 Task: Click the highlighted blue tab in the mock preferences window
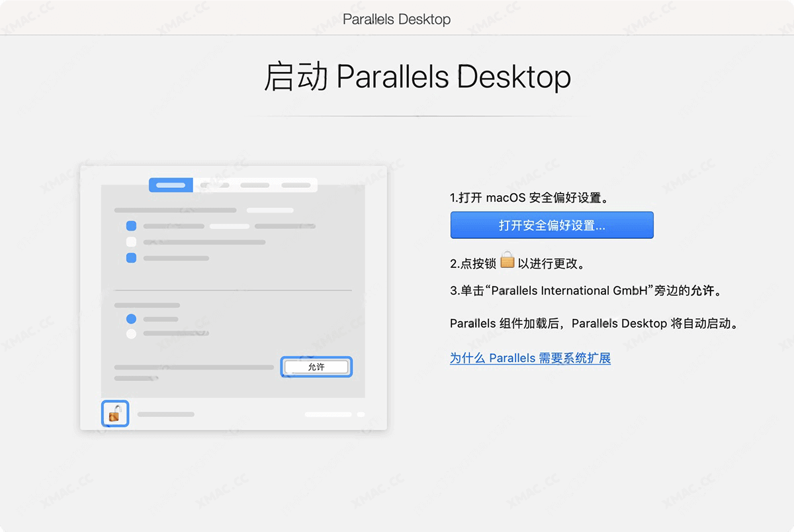(x=170, y=185)
